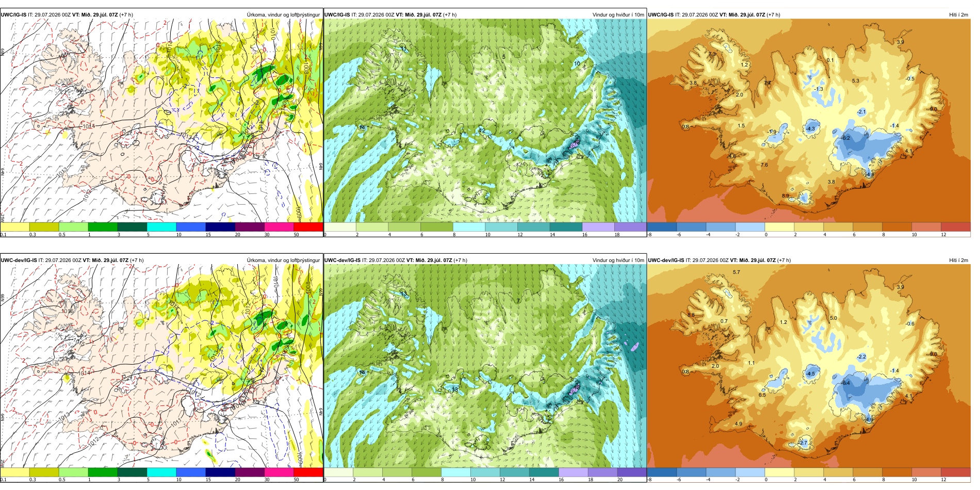980x490 pixels.
Task: Click the cyan 5 swatch in UWC/IG-IS precipitation legend
Action: [x=161, y=227]
